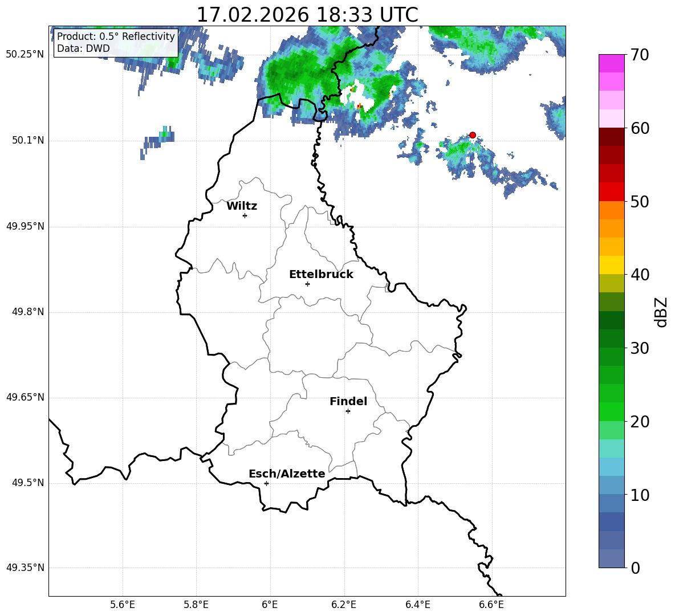
Task: Click the 49.5°N latitude label
Action: coord(28,483)
